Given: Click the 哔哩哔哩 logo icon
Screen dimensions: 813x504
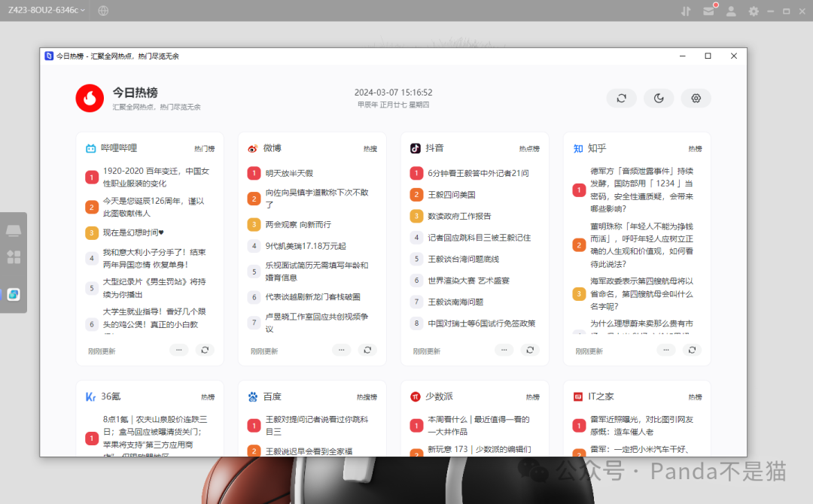Looking at the screenshot, I should (91, 149).
